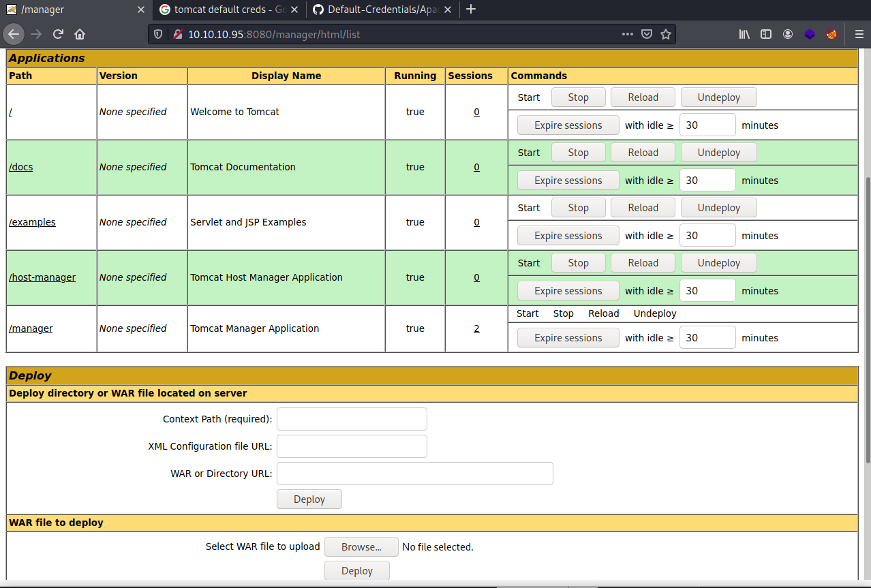Open sessions count link for /host-manager

point(476,277)
